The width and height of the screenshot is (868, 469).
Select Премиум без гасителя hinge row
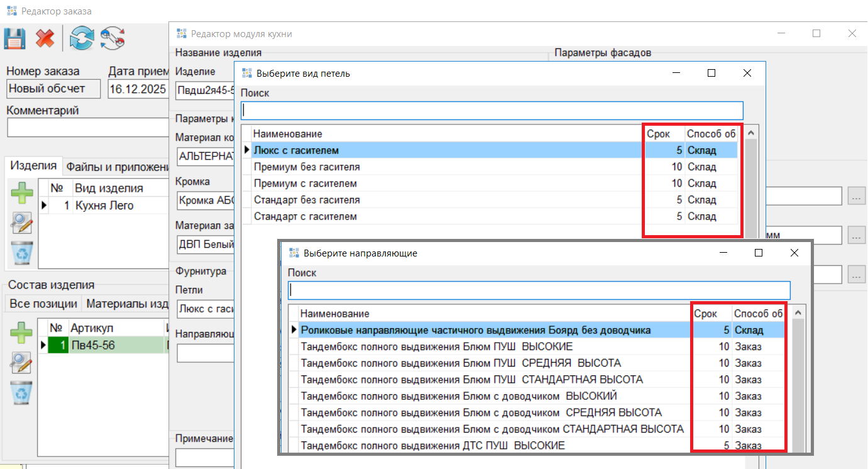307,167
